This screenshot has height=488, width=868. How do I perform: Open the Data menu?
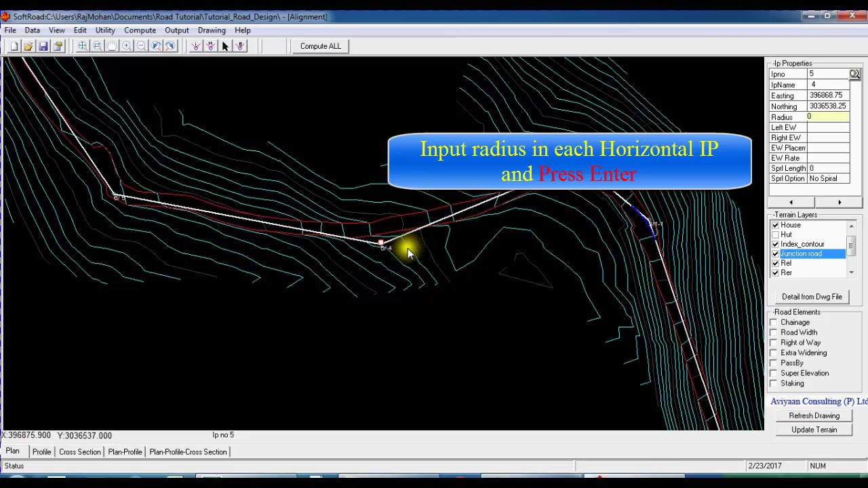32,30
